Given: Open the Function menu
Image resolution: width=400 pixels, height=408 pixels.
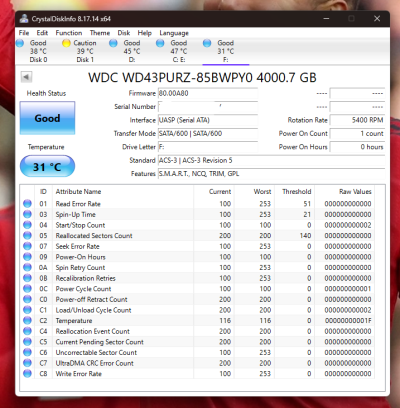Looking at the screenshot, I should (x=69, y=33).
